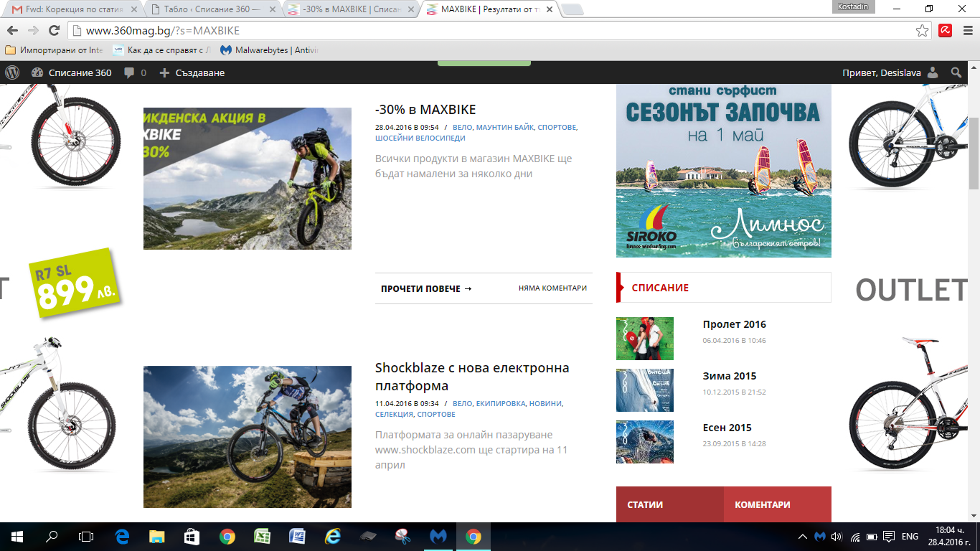Open Task View on the taskbar

pos(86,536)
